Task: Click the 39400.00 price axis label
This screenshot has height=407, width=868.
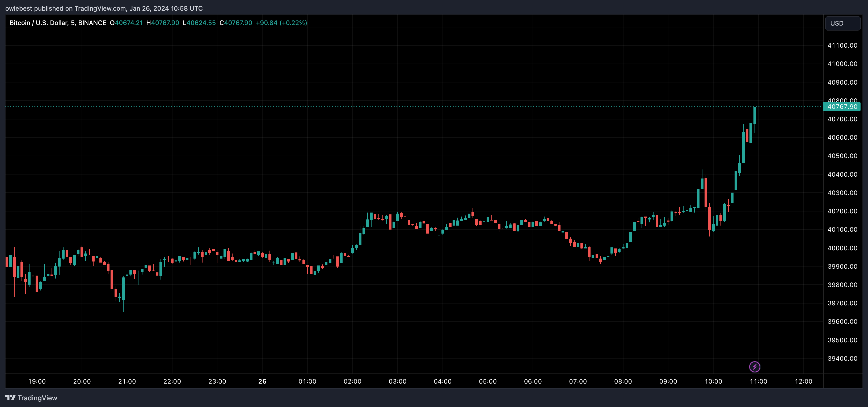Action: click(842, 358)
